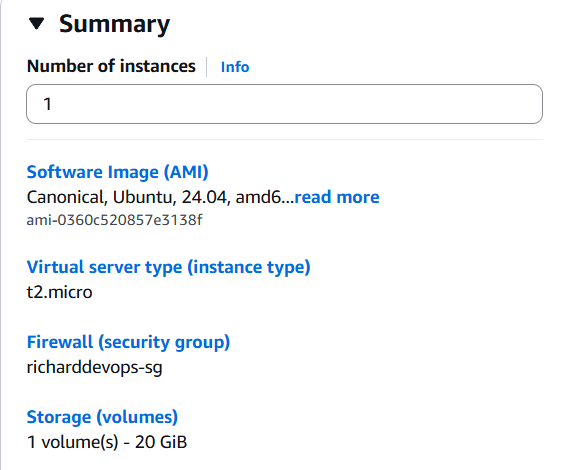Expand AMI description via read more
The height and width of the screenshot is (470, 561).
337,197
